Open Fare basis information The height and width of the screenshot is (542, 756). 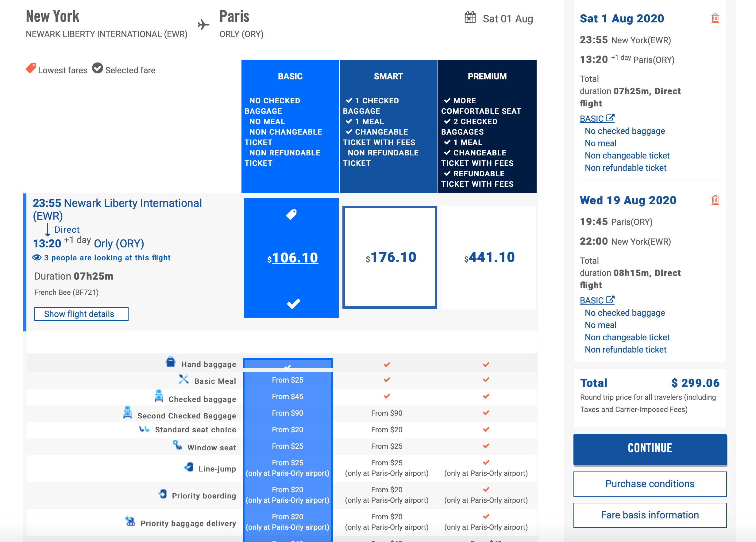650,515
